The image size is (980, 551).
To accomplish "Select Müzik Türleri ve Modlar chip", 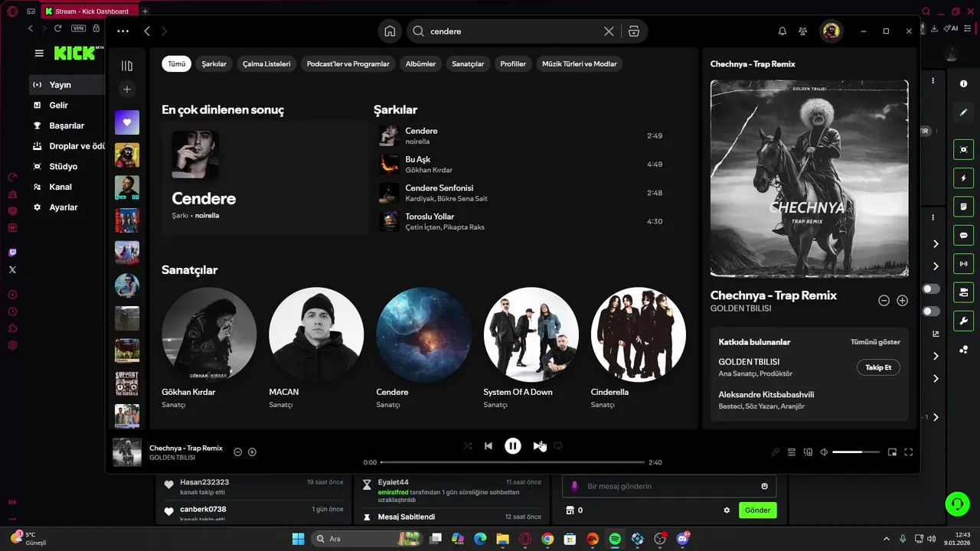I will coord(580,64).
